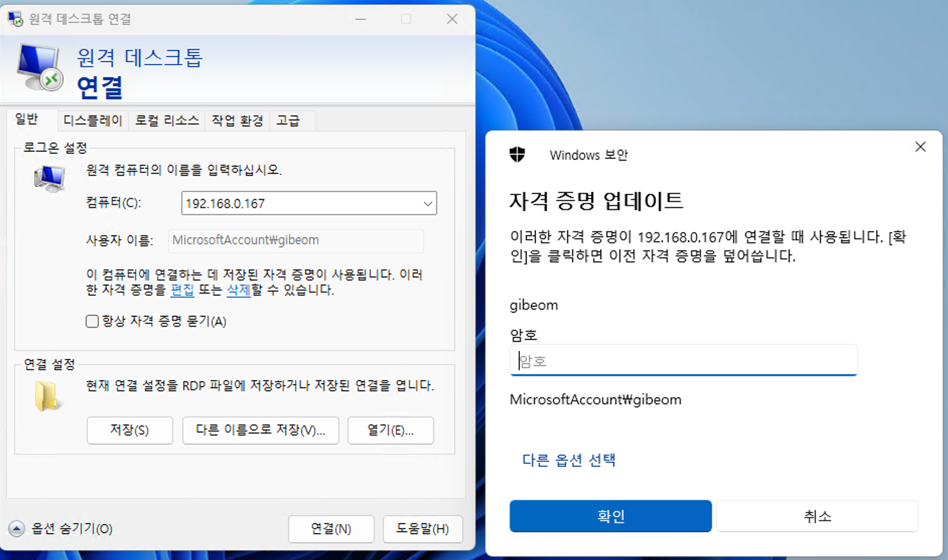
Task: Minimize the 원격 데스크톱 연결 window
Action: coord(361,19)
